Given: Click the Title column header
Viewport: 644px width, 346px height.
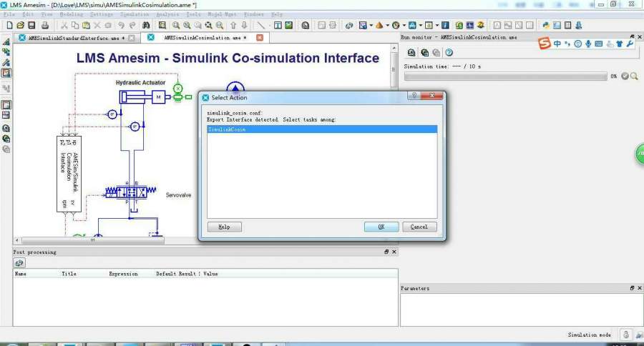Looking at the screenshot, I should pos(69,274).
